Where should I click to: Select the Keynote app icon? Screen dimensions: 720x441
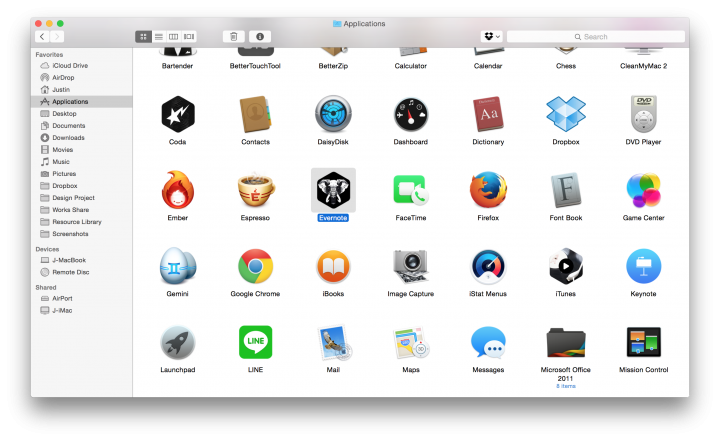click(643, 266)
